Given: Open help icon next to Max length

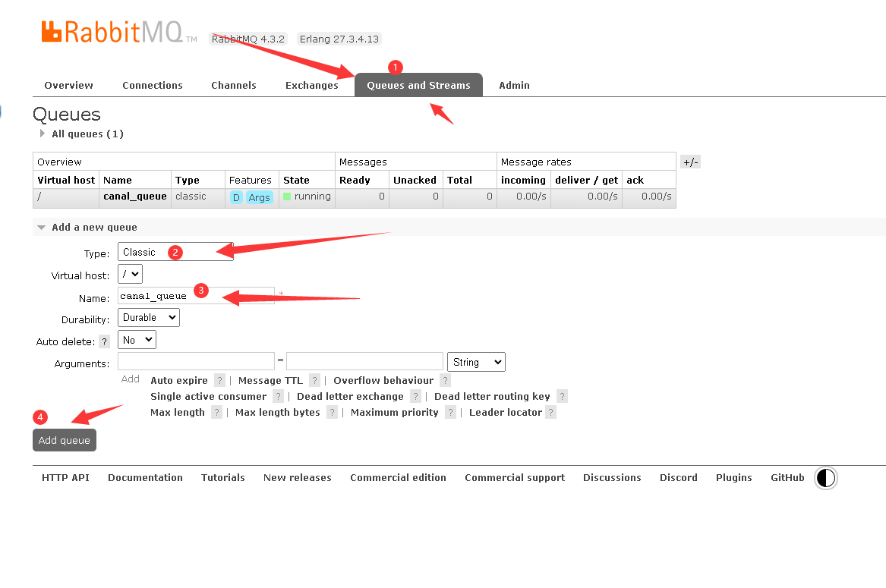Looking at the screenshot, I should point(216,412).
